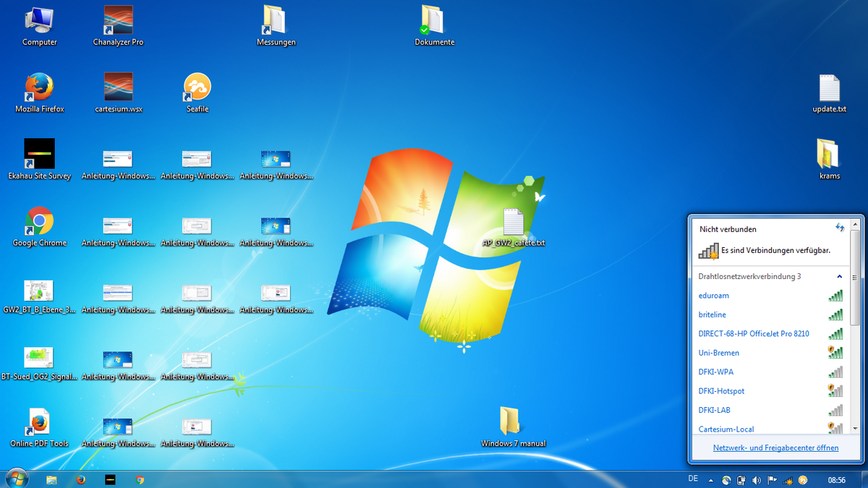
Task: Collapse the Drahtlosnetzwerkverbindung 3 section
Action: tap(840, 276)
